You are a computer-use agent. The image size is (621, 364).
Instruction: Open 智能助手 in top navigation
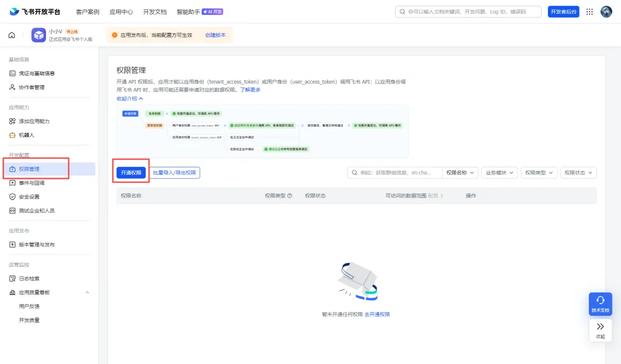click(188, 12)
